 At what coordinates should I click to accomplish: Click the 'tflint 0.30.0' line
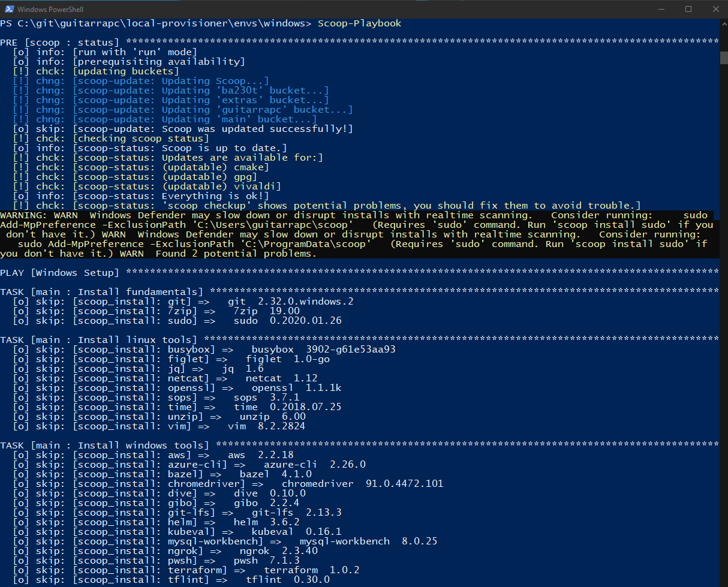tap(171, 580)
